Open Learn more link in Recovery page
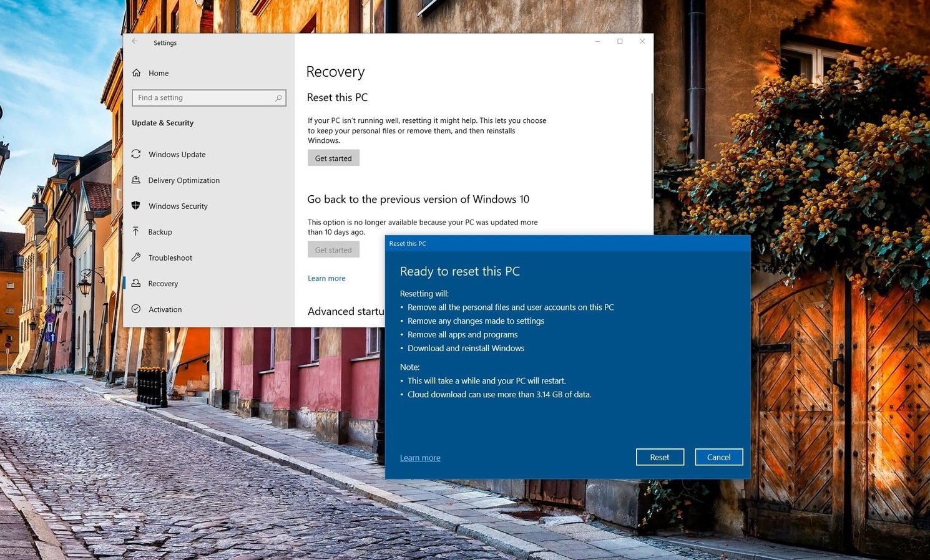Screen dimensions: 930x560 coord(326,278)
